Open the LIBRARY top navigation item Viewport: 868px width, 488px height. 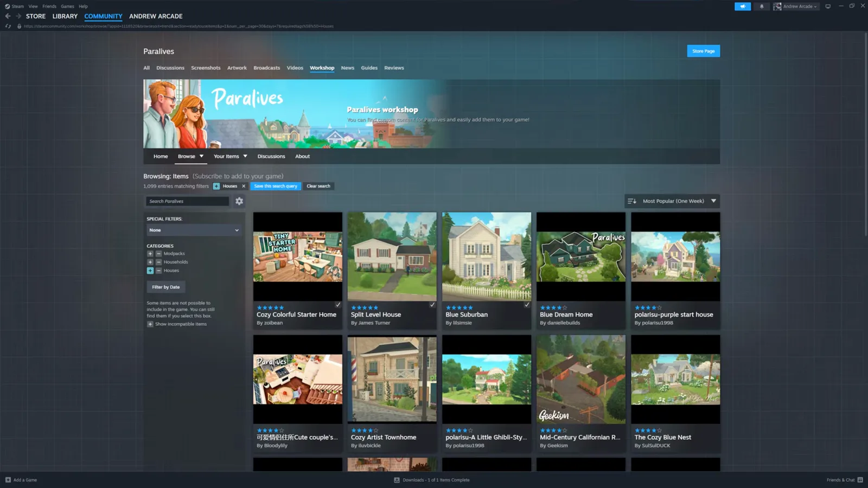coord(65,16)
